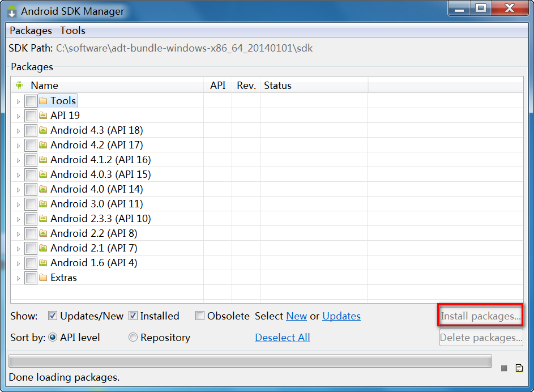Uncheck the Installed show filter
534x392 pixels.
pos(133,316)
